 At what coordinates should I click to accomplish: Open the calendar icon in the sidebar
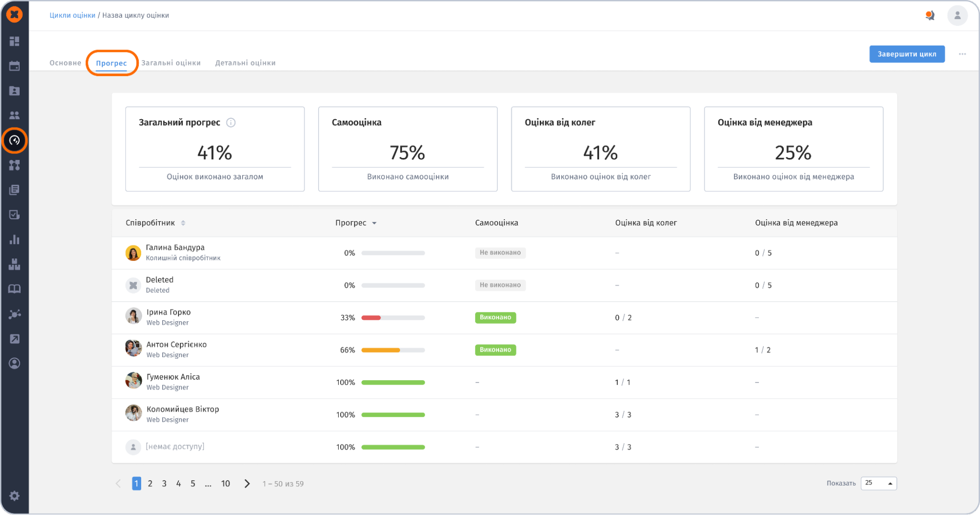(x=14, y=66)
